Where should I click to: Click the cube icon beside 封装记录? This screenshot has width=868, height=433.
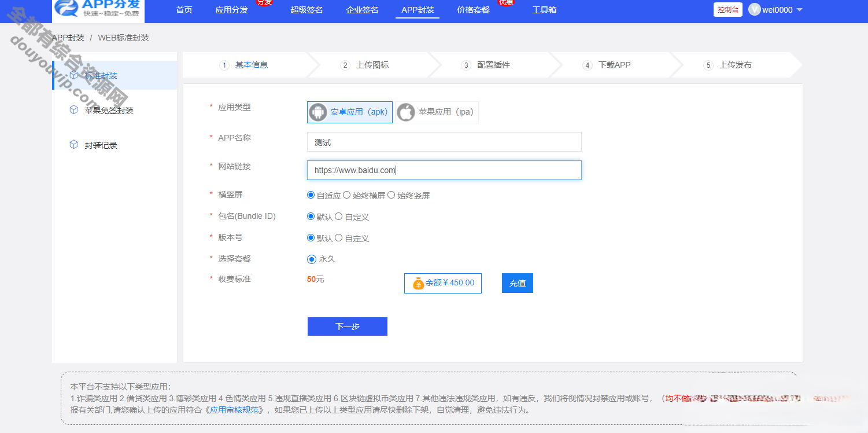pos(73,145)
